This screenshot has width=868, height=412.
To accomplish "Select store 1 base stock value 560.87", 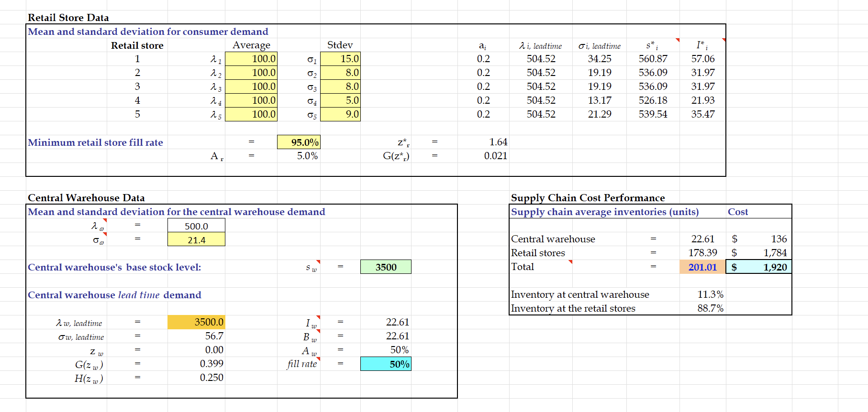I will click(x=653, y=59).
